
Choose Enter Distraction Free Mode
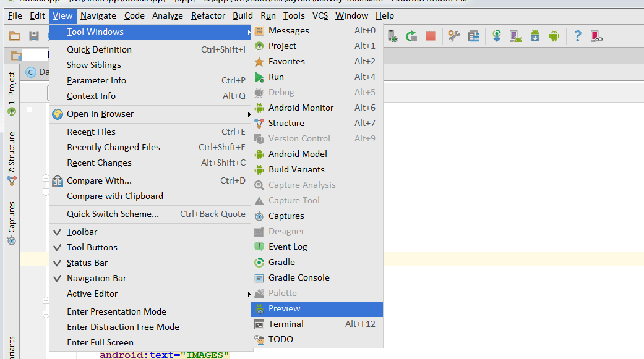click(x=150, y=327)
